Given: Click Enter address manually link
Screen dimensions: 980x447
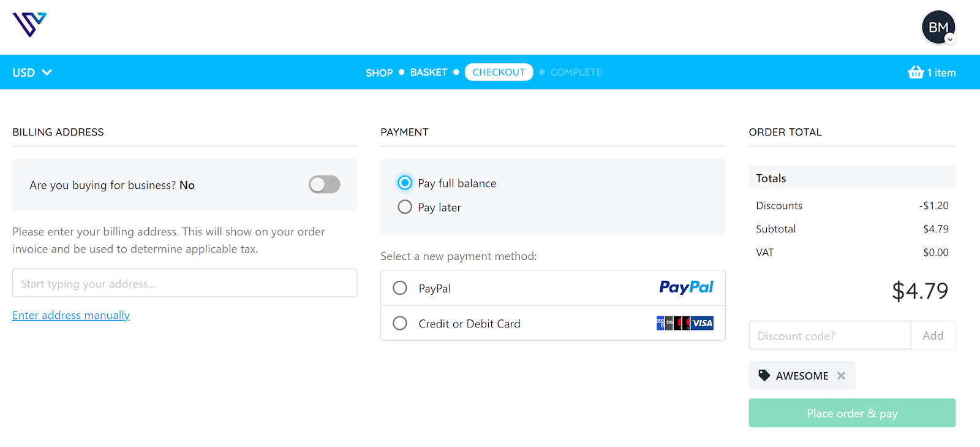Looking at the screenshot, I should click(71, 315).
